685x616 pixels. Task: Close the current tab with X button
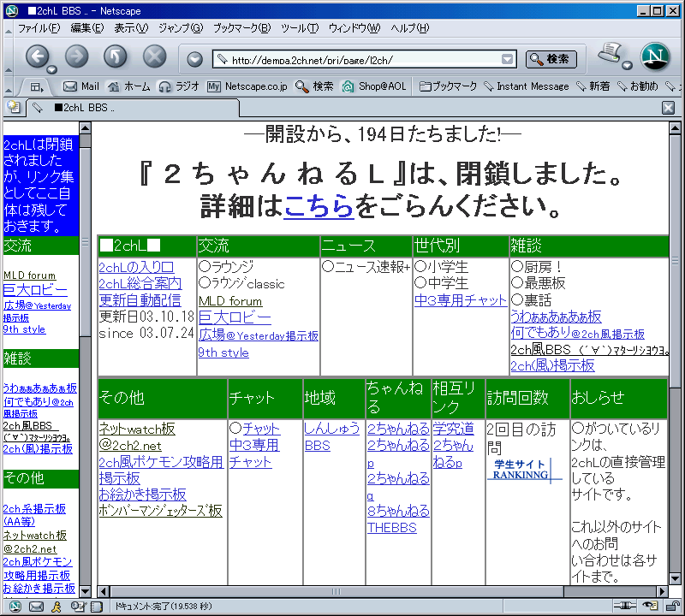pos(668,108)
